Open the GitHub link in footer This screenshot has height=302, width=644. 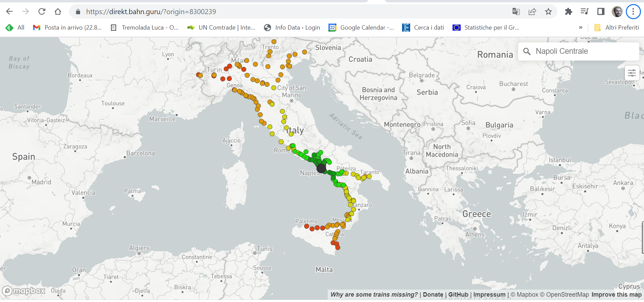click(x=458, y=295)
